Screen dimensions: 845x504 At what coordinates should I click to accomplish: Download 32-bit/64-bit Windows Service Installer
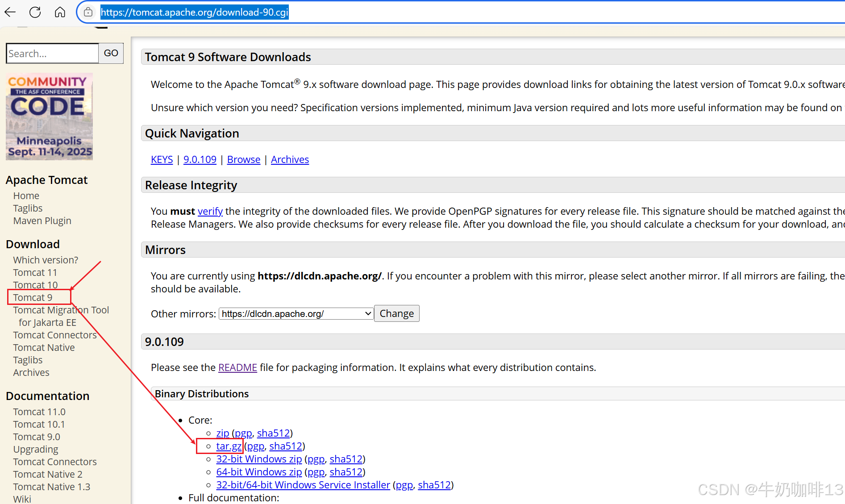coord(303,485)
